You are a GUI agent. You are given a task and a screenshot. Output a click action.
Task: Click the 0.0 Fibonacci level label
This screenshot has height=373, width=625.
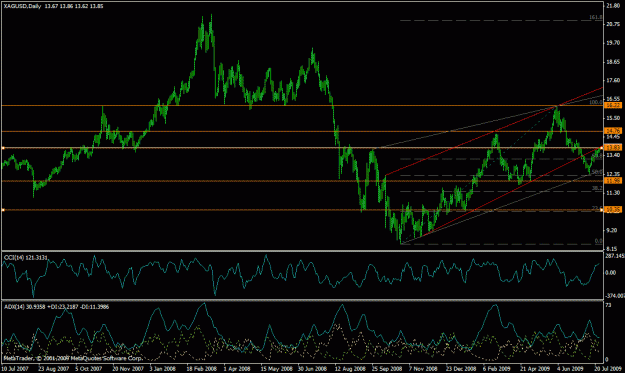point(598,241)
